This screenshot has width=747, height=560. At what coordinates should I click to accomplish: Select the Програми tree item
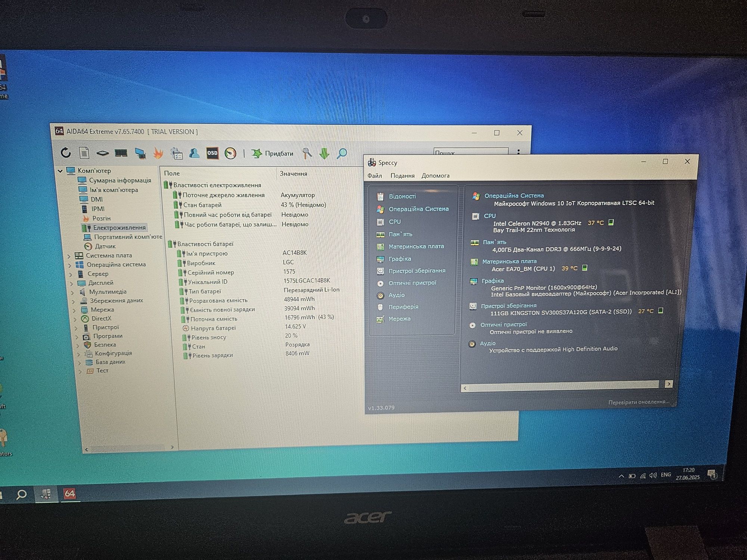point(108,336)
